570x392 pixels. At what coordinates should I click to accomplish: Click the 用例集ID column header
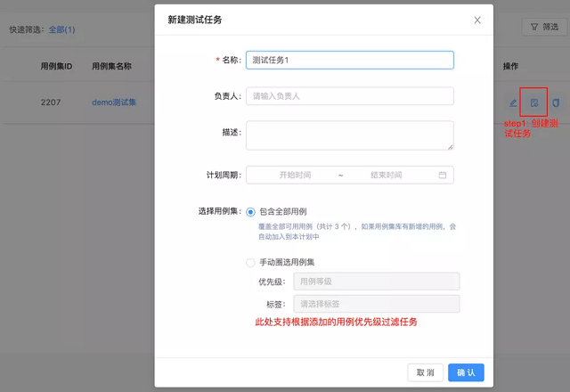56,66
